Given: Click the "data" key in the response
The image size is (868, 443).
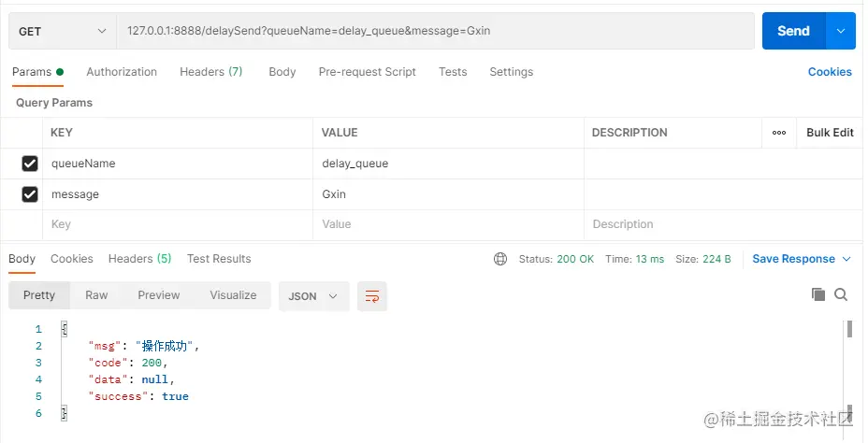Looking at the screenshot, I should 108,379.
